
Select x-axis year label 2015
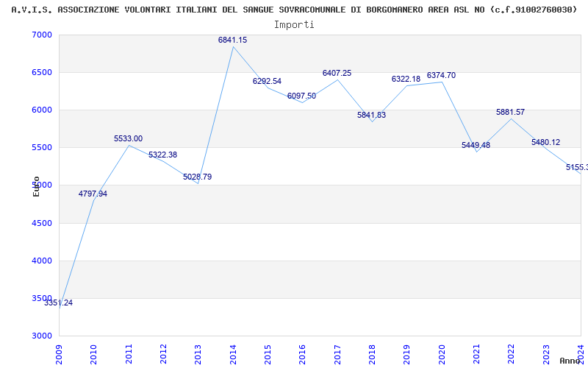268,355
